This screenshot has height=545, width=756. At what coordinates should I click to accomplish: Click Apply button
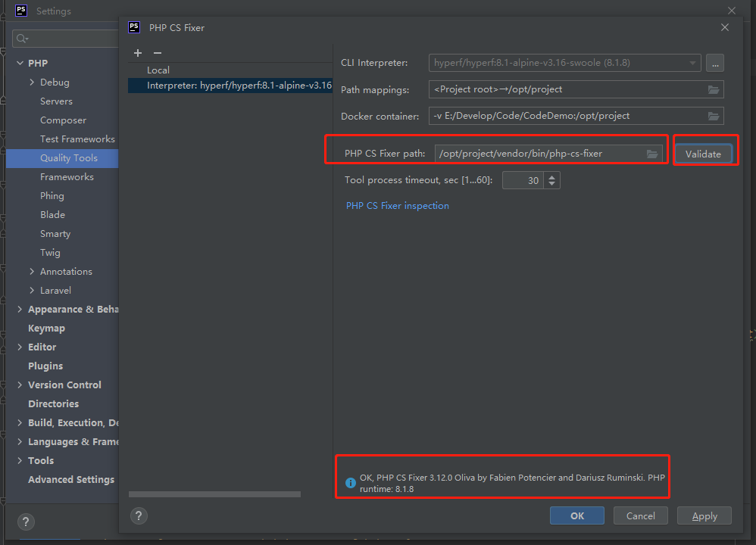point(704,515)
